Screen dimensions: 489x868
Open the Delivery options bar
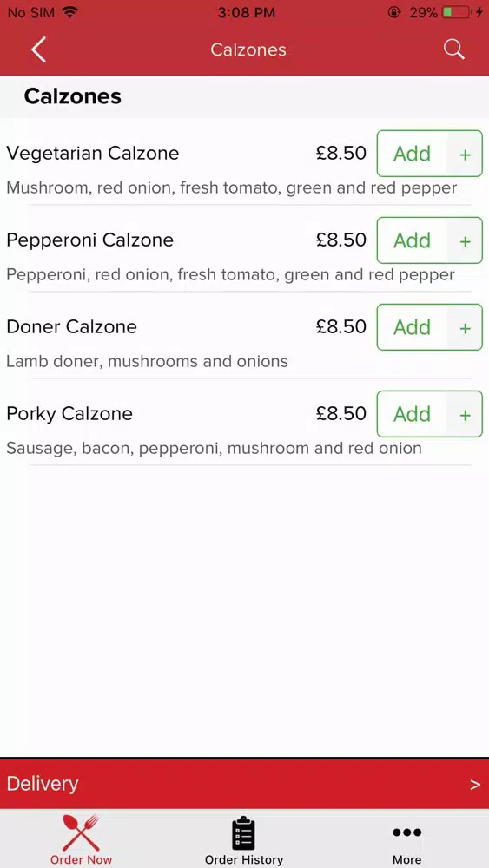244,784
